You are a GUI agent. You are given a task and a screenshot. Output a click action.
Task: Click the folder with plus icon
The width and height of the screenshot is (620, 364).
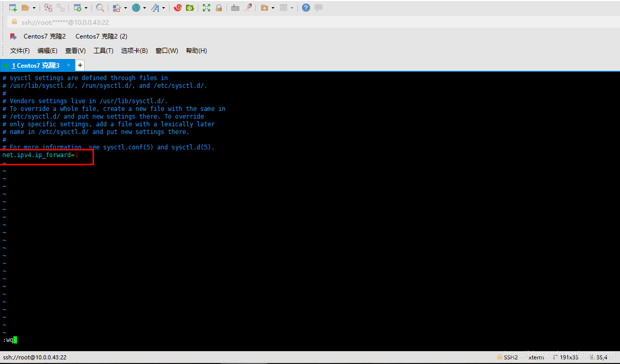(264, 8)
